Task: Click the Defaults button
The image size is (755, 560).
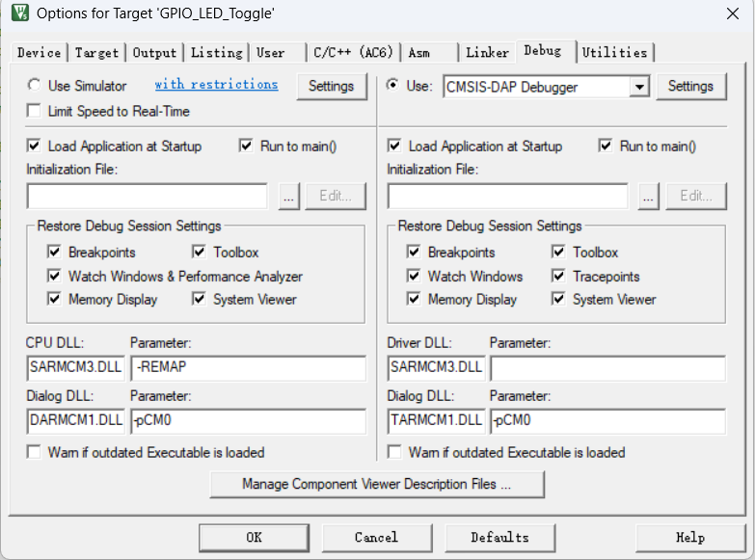Action: pyautogui.click(x=499, y=537)
